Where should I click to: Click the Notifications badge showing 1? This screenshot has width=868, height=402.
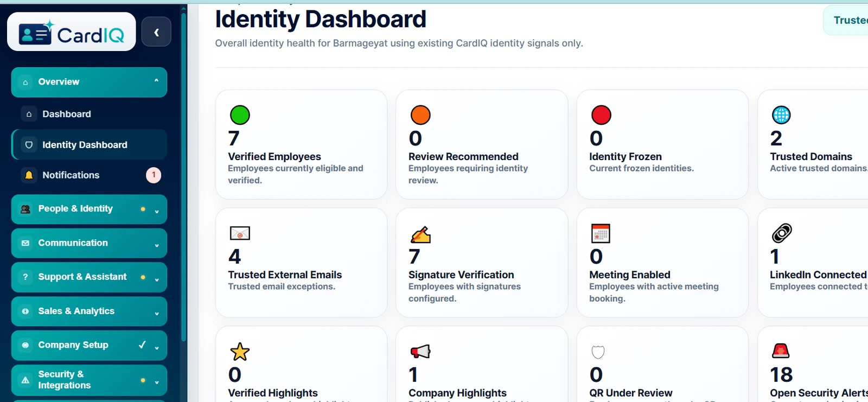(154, 175)
